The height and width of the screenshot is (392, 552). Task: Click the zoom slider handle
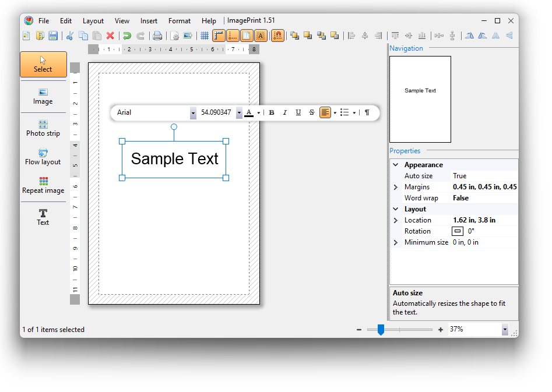click(381, 330)
